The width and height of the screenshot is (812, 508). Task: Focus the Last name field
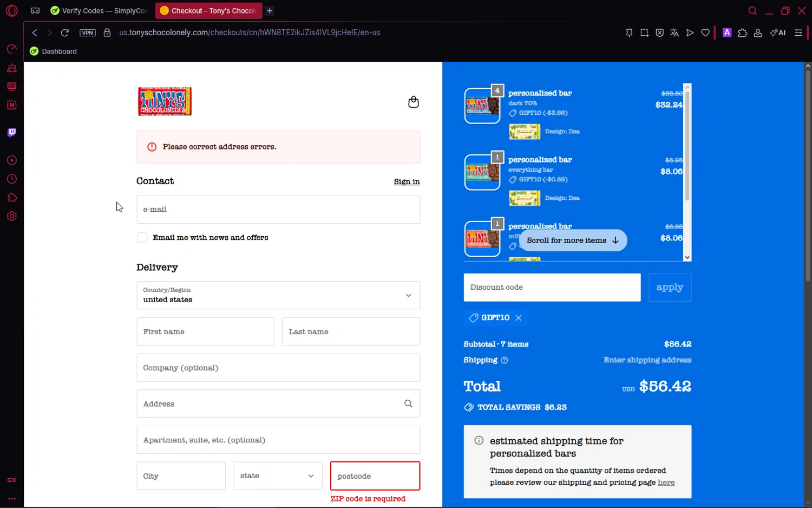pyautogui.click(x=351, y=331)
